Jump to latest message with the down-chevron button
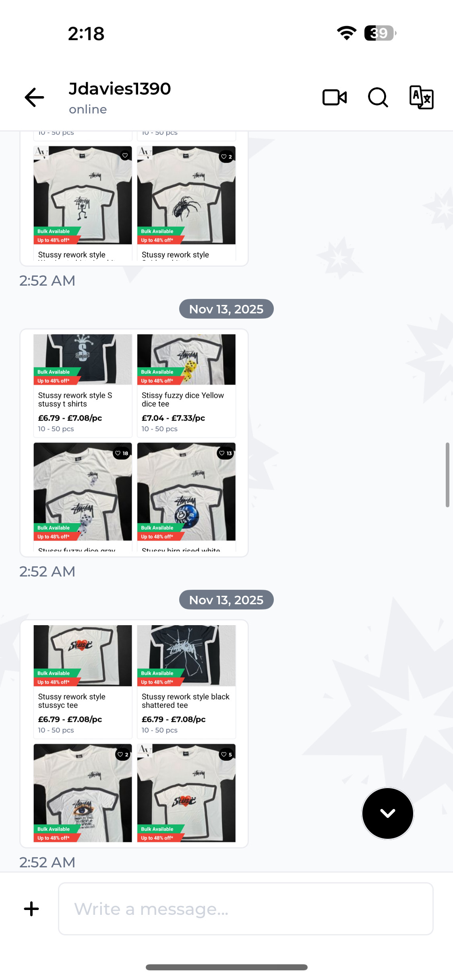Screen dimensions: 453x980 pos(387,813)
